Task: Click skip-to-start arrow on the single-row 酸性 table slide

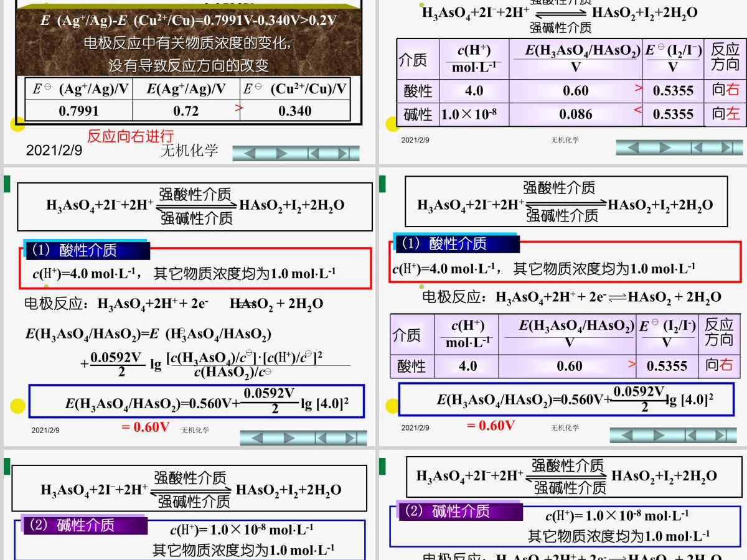Action: (690, 435)
